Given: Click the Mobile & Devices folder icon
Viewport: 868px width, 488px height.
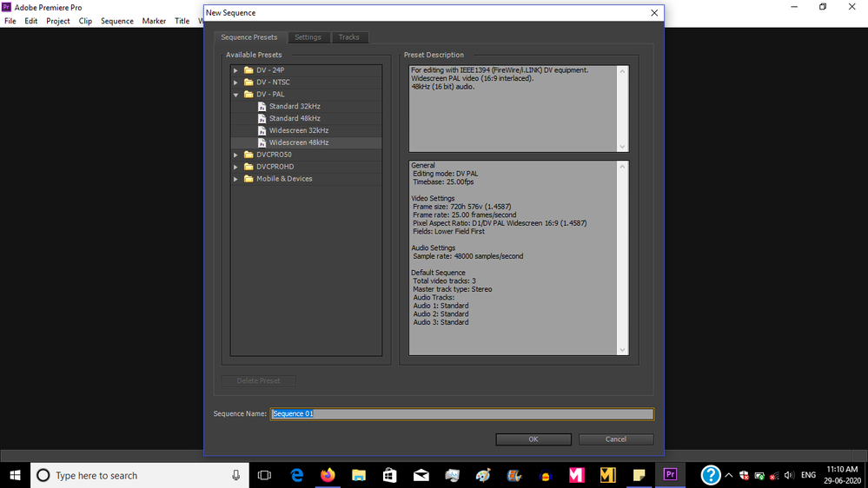Looking at the screenshot, I should tap(248, 179).
